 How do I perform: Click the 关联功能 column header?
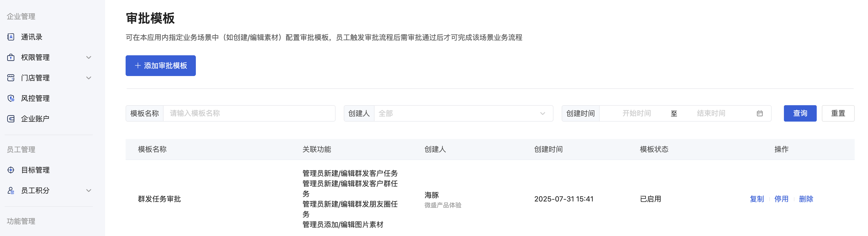[x=317, y=149]
